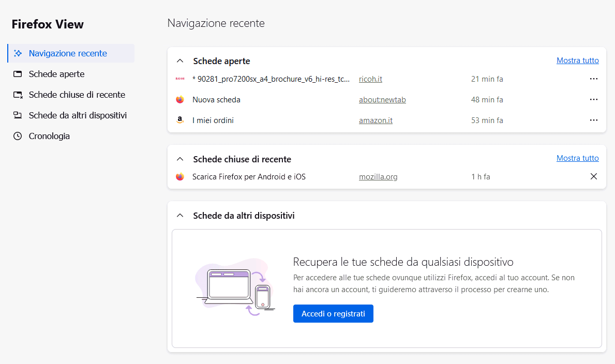Select Navigazione recente in the sidebar

coord(68,53)
